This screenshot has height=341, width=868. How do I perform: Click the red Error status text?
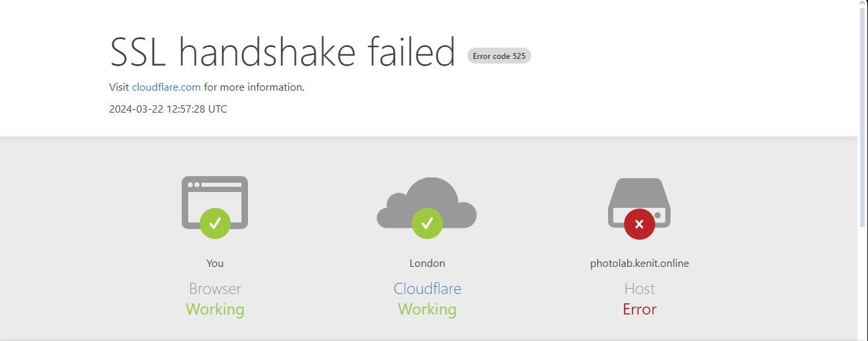pyautogui.click(x=639, y=309)
